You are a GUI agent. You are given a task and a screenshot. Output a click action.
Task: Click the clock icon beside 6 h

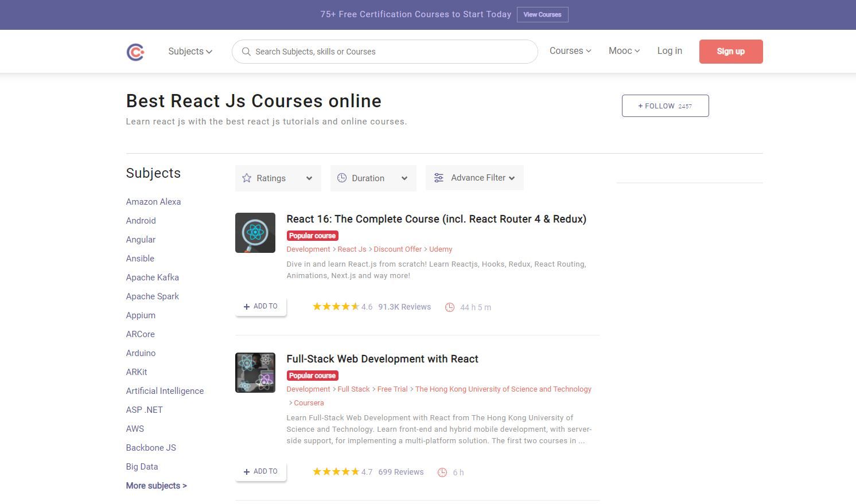click(x=442, y=472)
